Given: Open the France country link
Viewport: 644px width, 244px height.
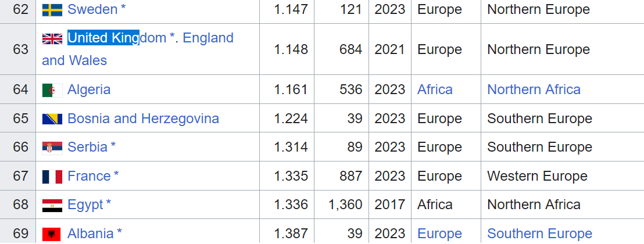Looking at the screenshot, I should 89,176.
